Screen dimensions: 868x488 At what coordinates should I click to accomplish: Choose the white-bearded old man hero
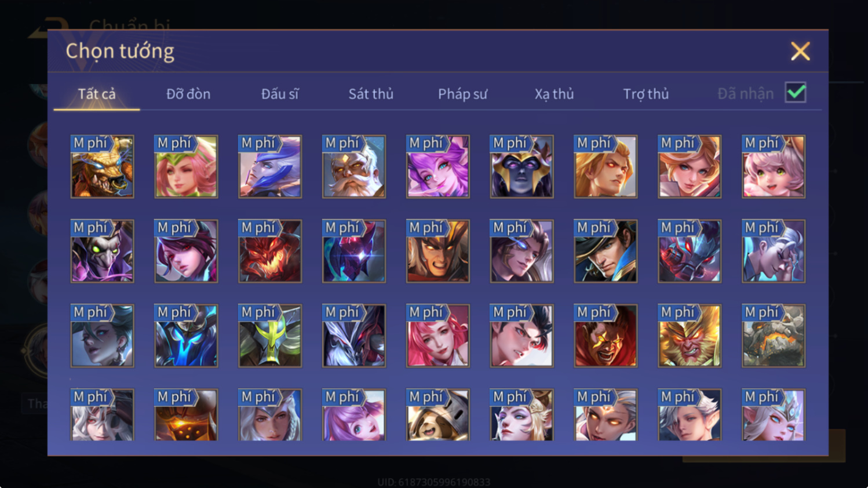(354, 167)
